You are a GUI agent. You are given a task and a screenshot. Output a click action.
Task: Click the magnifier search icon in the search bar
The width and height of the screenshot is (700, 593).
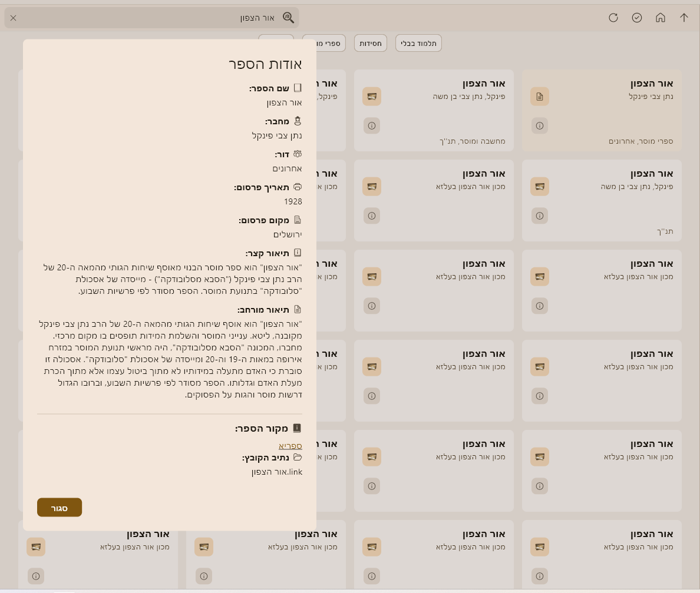point(288,18)
